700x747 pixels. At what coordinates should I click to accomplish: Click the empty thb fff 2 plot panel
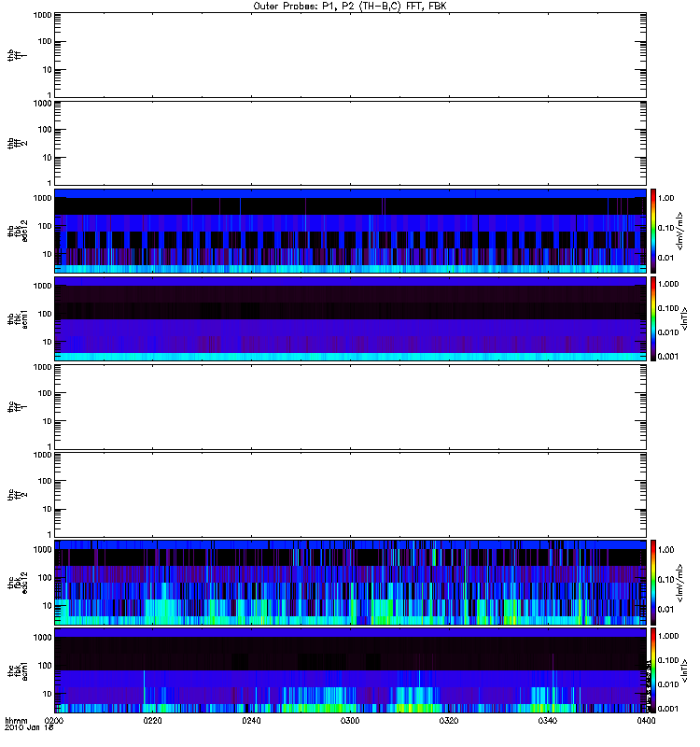point(350,143)
